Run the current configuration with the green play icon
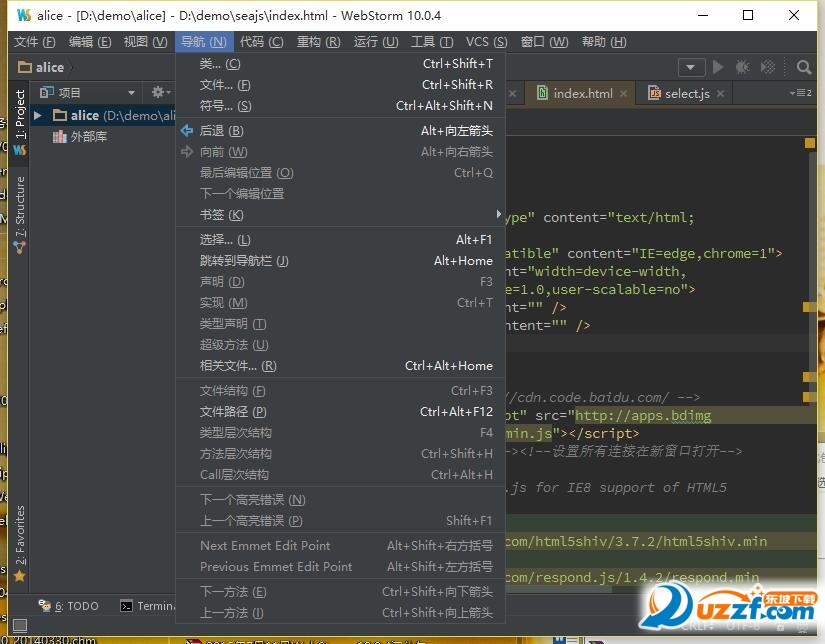This screenshot has width=825, height=644. tap(718, 67)
